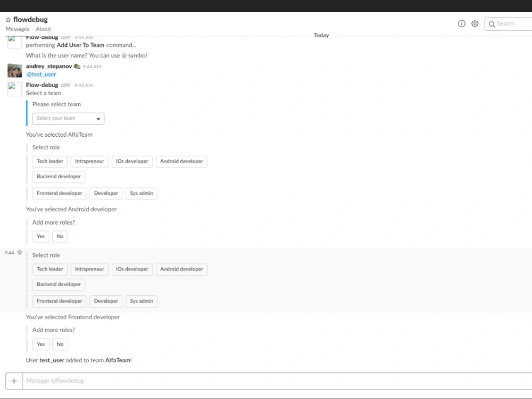Star the flowdebug conversation

coord(8,20)
